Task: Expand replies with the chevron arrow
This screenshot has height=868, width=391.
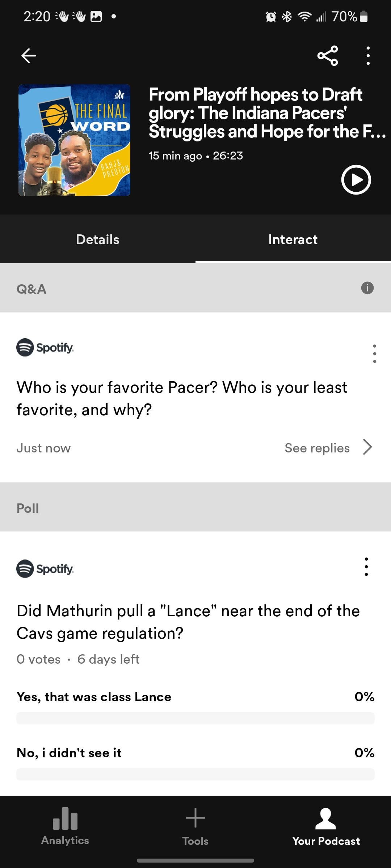Action: click(368, 447)
